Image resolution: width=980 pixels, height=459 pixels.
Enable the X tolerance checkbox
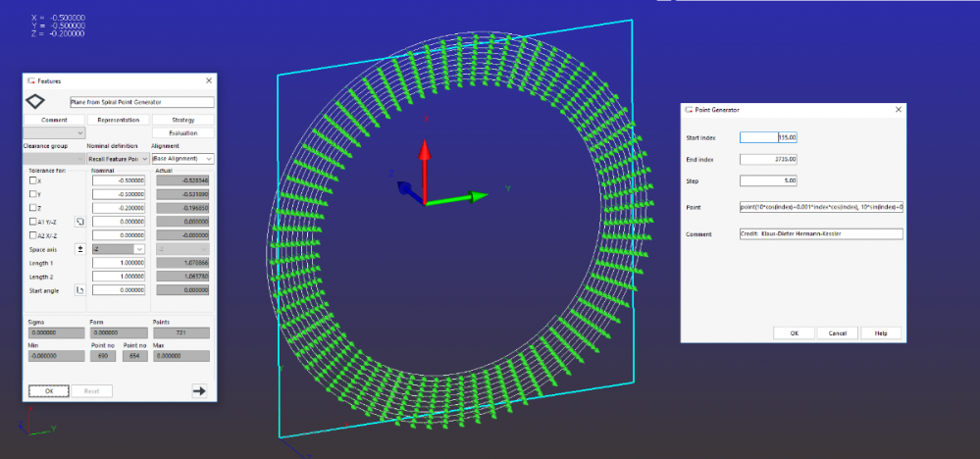(x=33, y=180)
